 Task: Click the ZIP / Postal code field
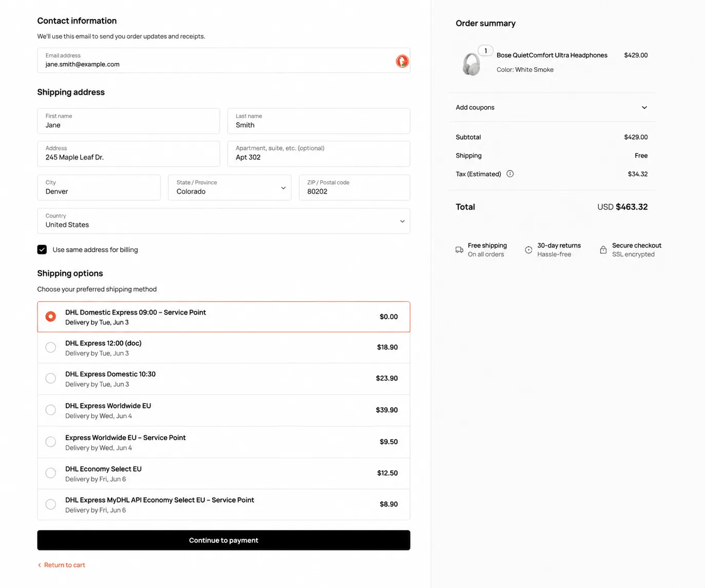[x=354, y=187]
